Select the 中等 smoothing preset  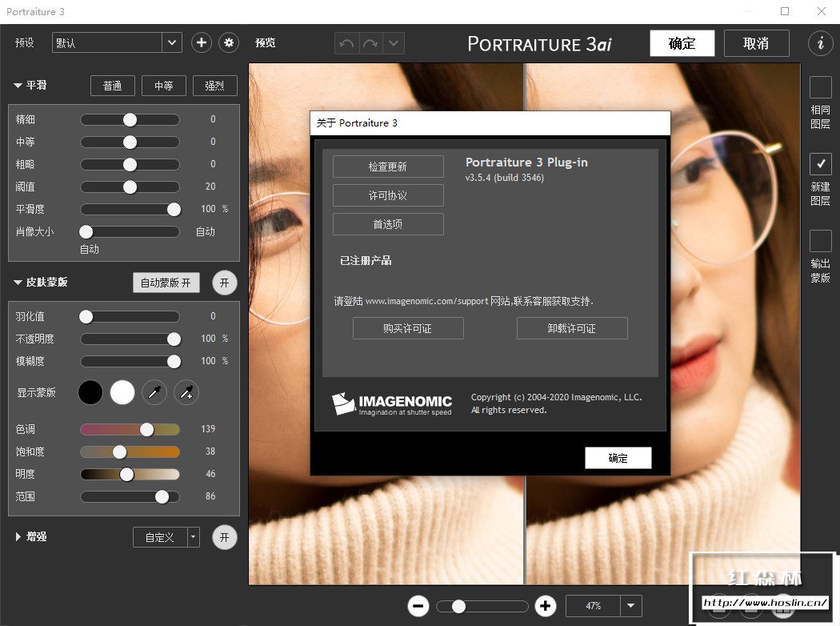pos(164,86)
